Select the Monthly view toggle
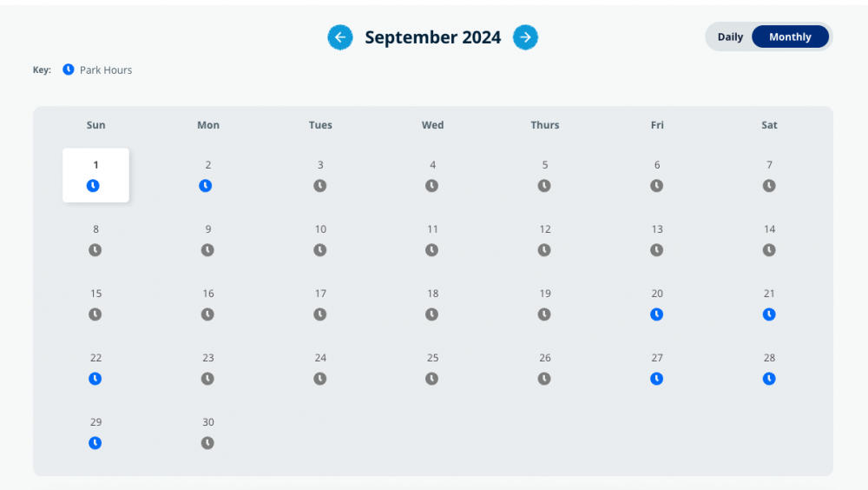The image size is (868, 490). [x=790, y=37]
